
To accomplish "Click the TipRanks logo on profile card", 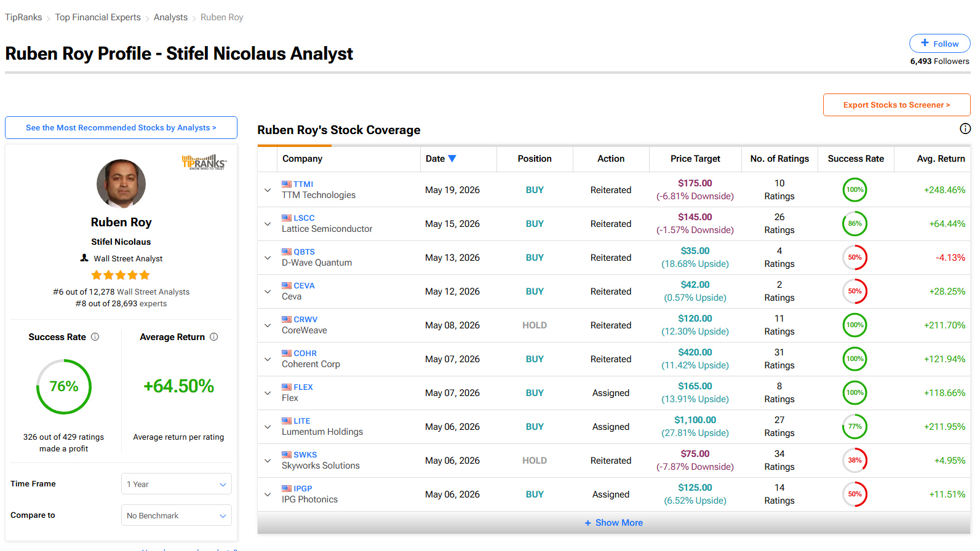I will (204, 162).
